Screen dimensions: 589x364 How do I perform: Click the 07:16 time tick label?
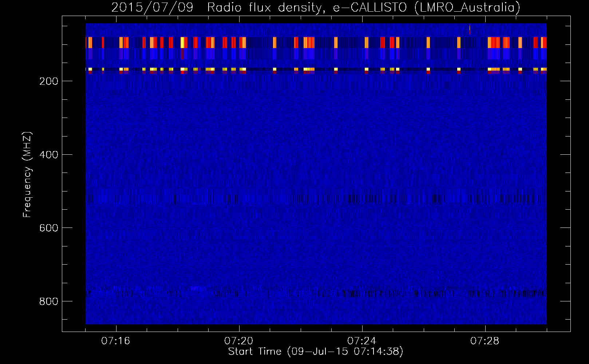click(x=116, y=341)
